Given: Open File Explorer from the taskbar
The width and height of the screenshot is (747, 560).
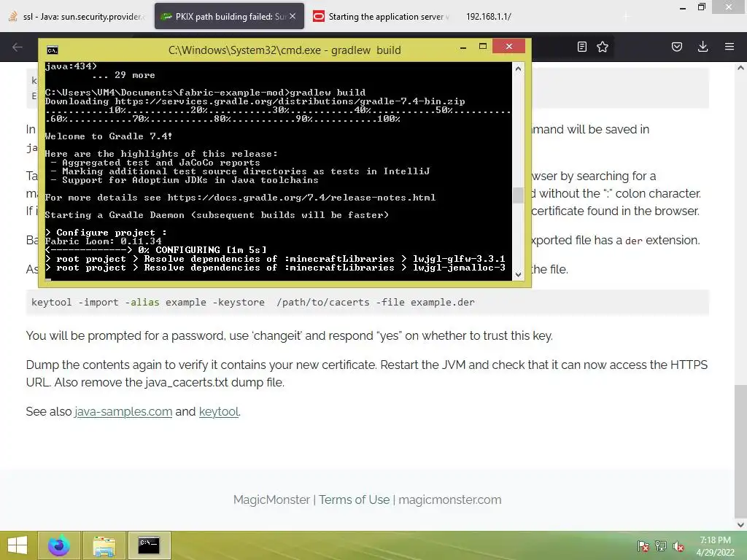Looking at the screenshot, I should click(104, 545).
